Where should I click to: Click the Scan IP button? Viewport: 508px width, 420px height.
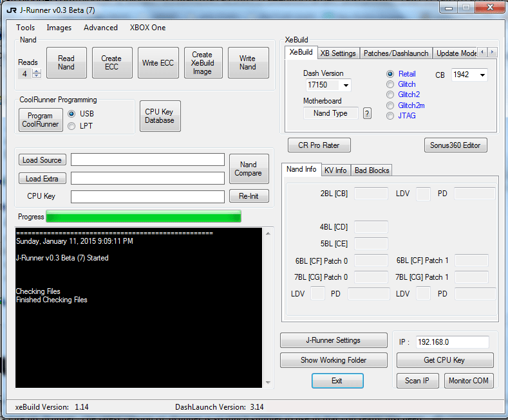pos(417,381)
